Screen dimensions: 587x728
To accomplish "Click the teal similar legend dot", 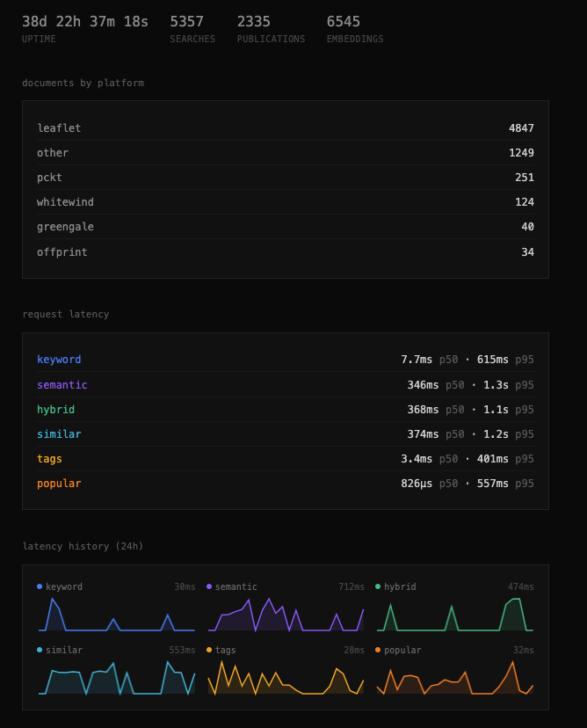I will click(x=40, y=650).
